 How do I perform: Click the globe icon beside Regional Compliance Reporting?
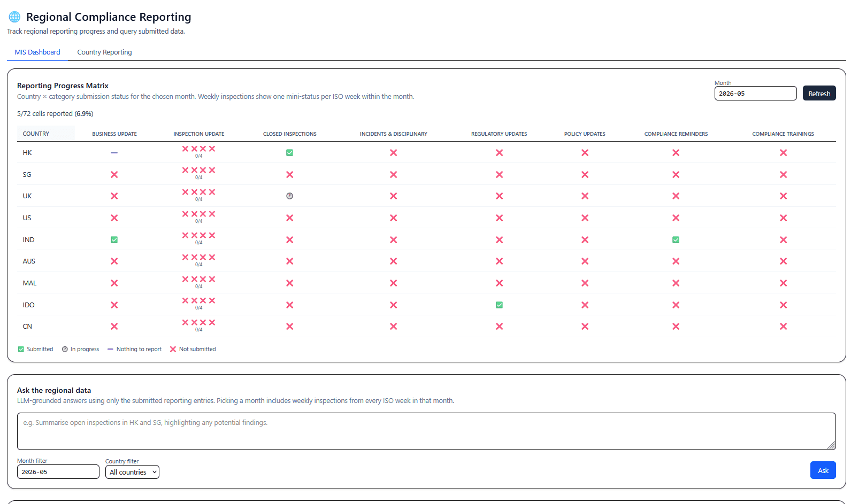click(x=14, y=17)
